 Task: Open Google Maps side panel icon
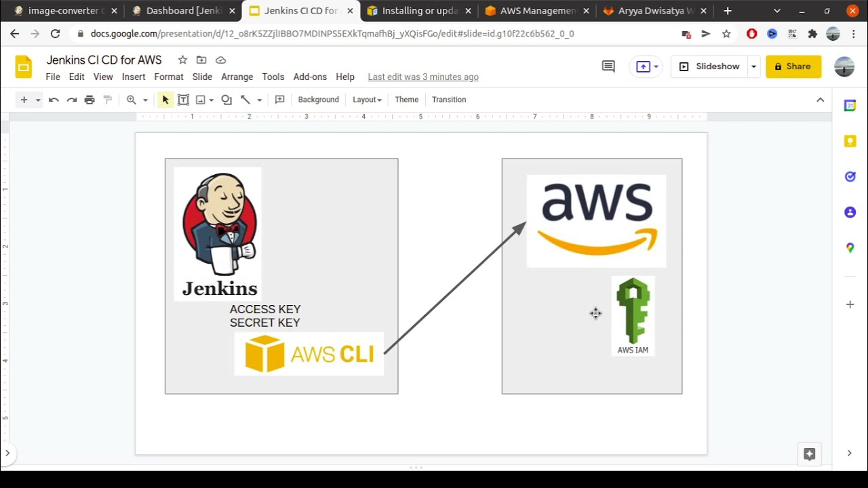pyautogui.click(x=850, y=248)
